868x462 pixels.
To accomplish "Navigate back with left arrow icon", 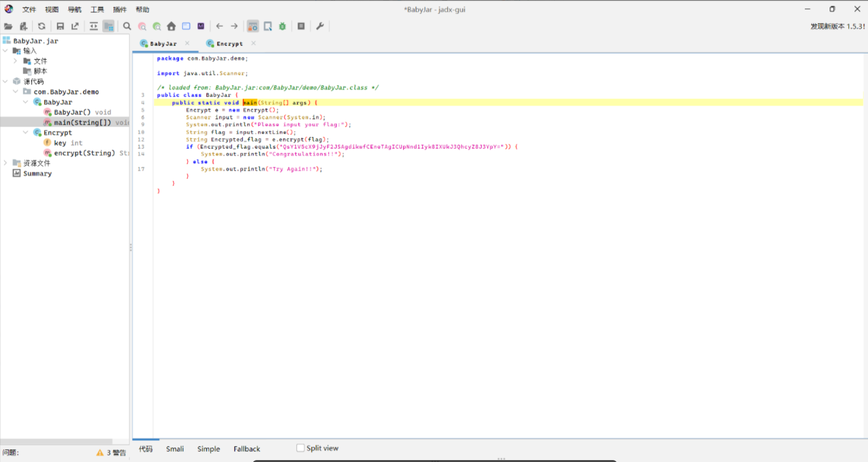I will pos(220,26).
